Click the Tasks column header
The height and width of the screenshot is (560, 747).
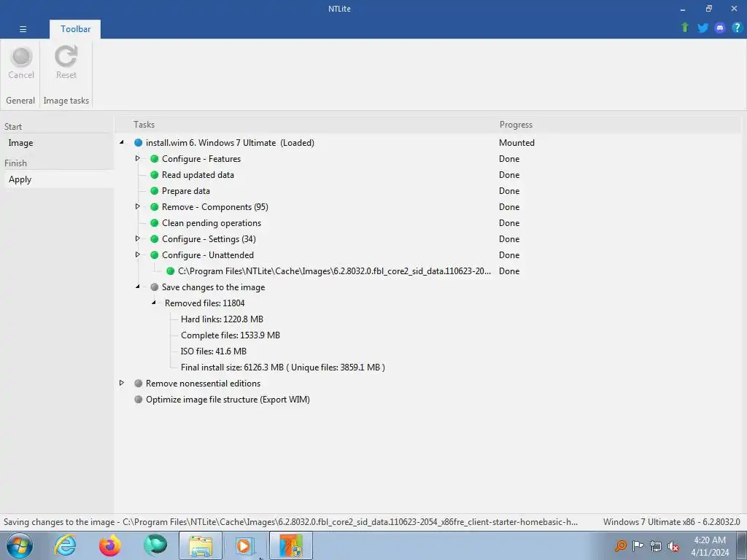pos(144,125)
